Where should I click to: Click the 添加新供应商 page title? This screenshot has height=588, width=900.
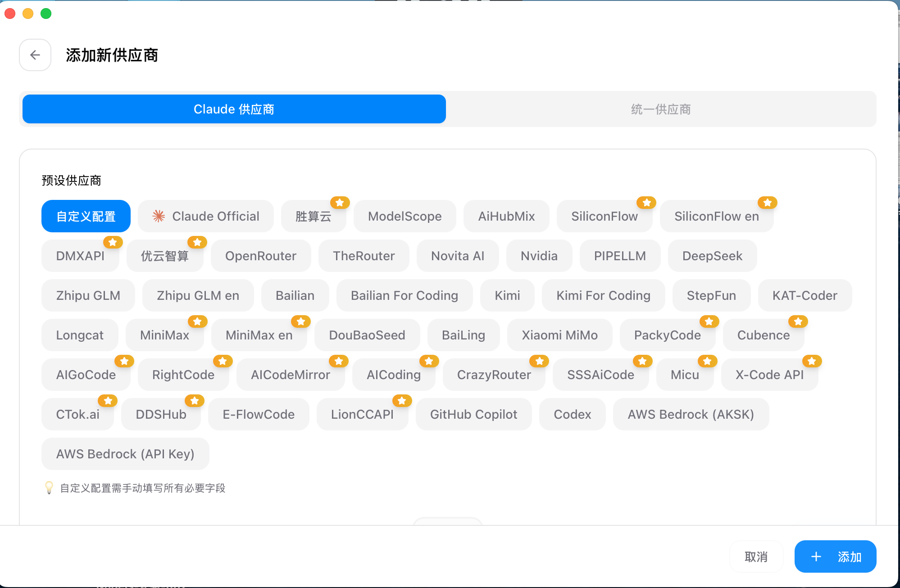click(x=112, y=55)
